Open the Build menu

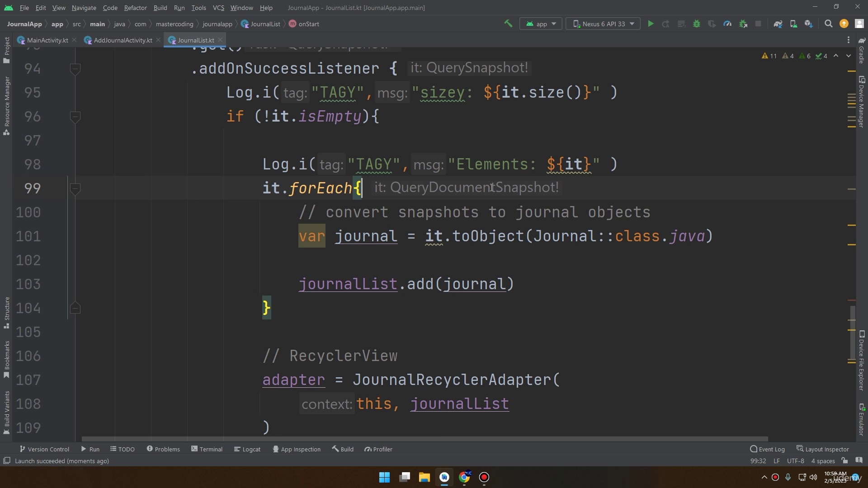(x=160, y=8)
